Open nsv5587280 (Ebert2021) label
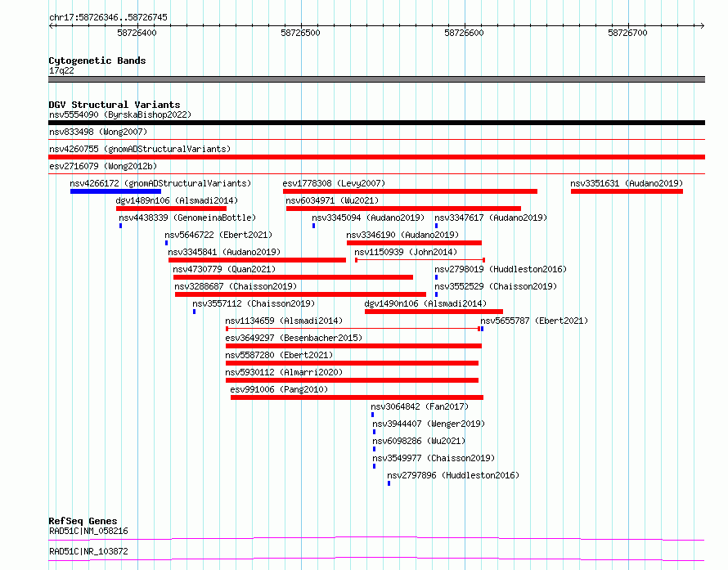The image size is (728, 570). 279,355
